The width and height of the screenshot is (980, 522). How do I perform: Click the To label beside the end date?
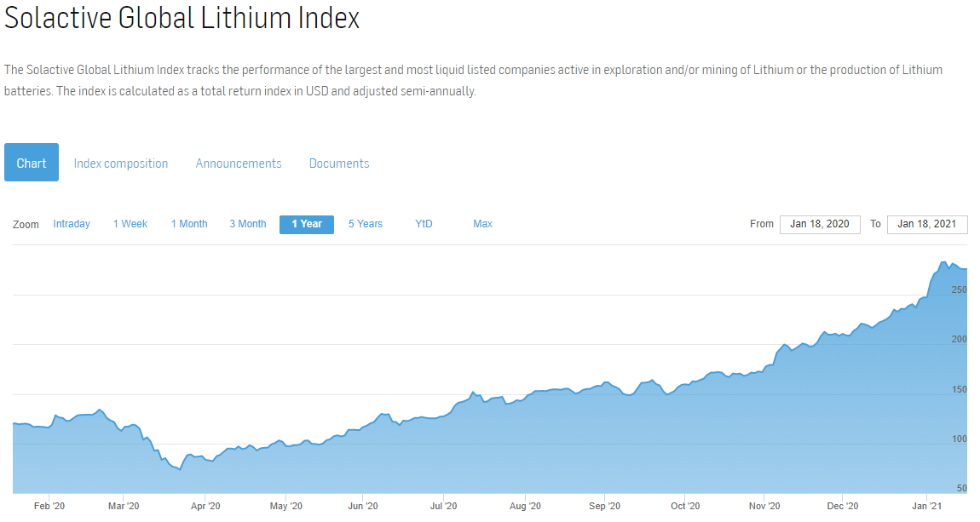point(876,224)
